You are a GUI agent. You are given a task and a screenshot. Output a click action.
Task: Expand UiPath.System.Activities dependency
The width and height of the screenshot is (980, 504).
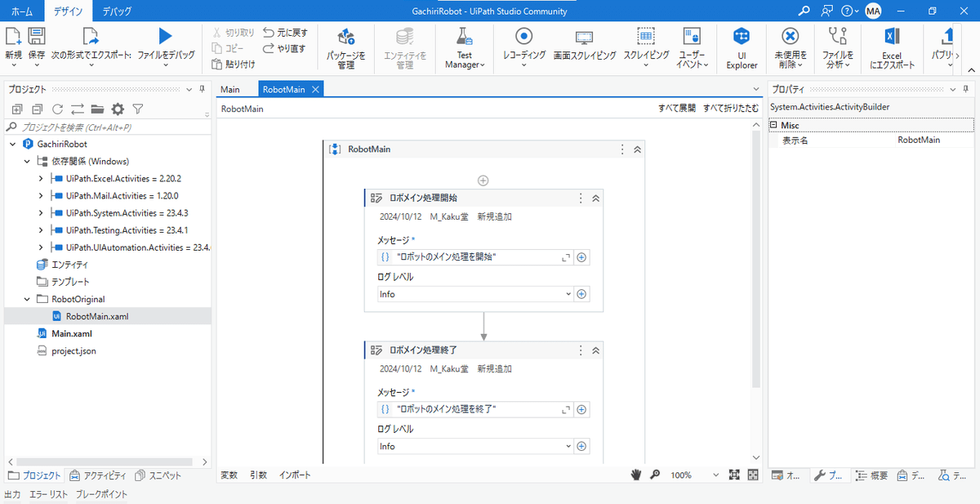[x=41, y=212]
